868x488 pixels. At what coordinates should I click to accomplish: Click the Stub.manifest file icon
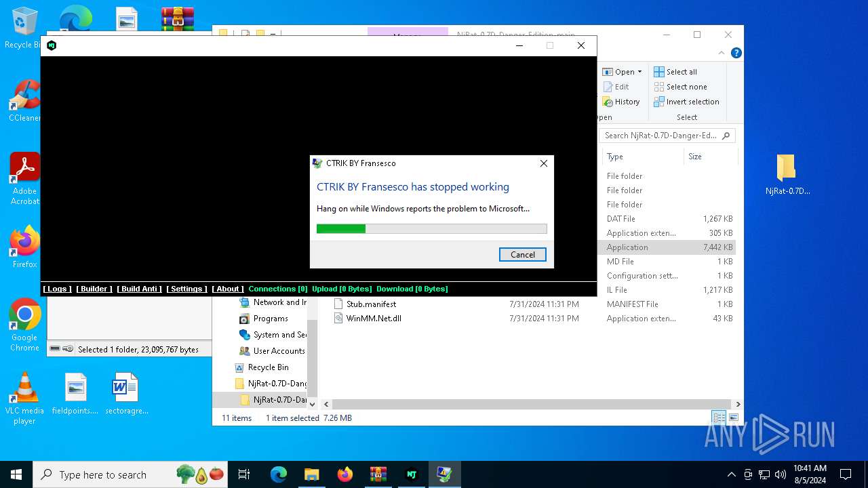pyautogui.click(x=338, y=304)
